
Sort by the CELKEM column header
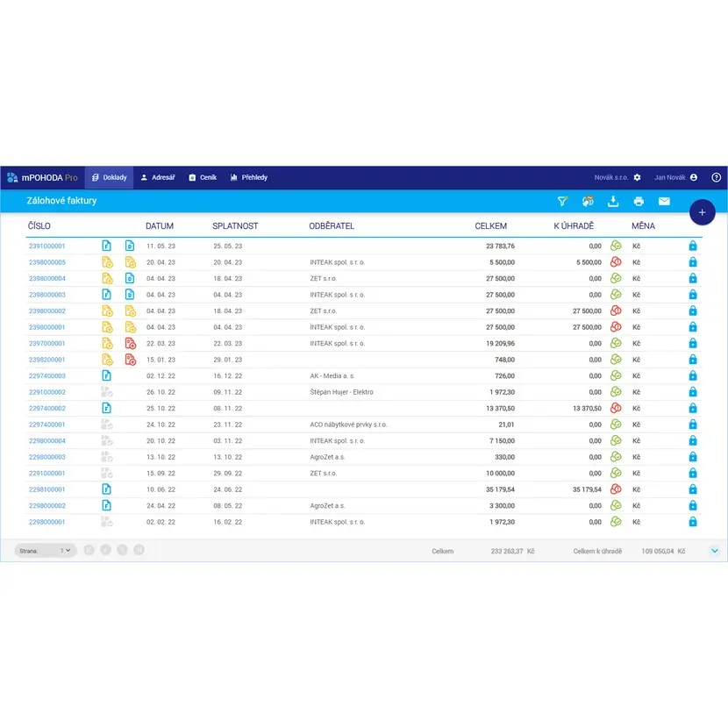[x=490, y=226]
